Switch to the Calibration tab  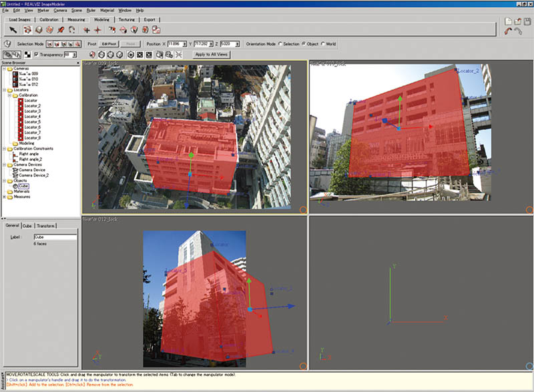[49, 20]
